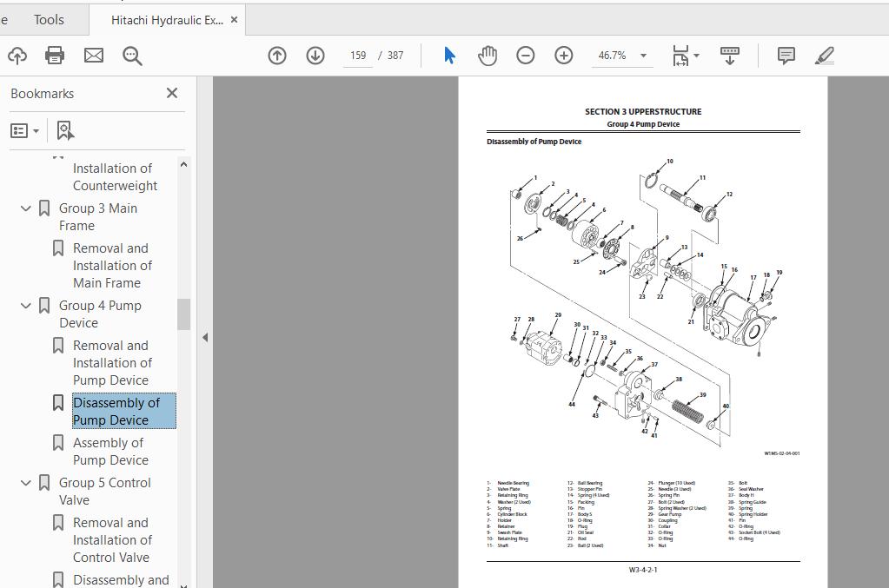Open the zoom level dropdown

coord(643,56)
